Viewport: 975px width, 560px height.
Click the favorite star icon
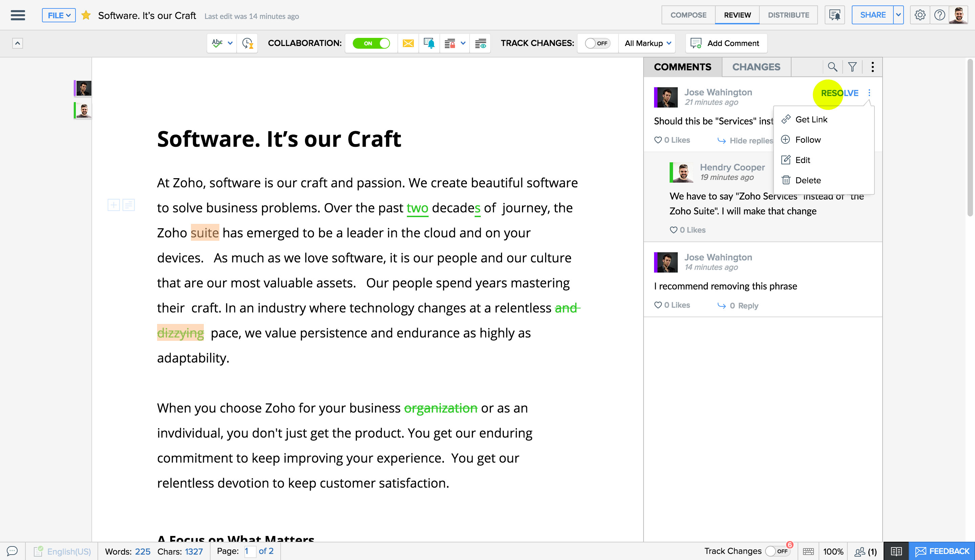[x=86, y=15]
